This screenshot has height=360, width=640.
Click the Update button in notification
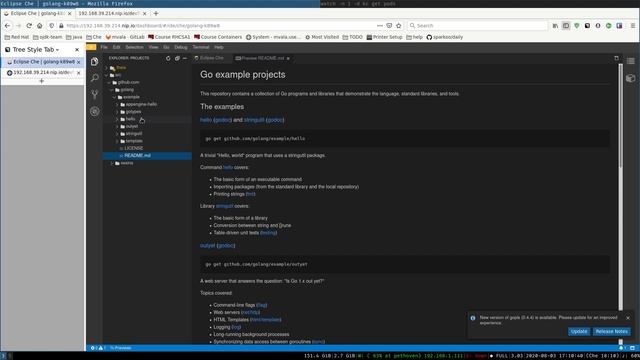click(579, 331)
